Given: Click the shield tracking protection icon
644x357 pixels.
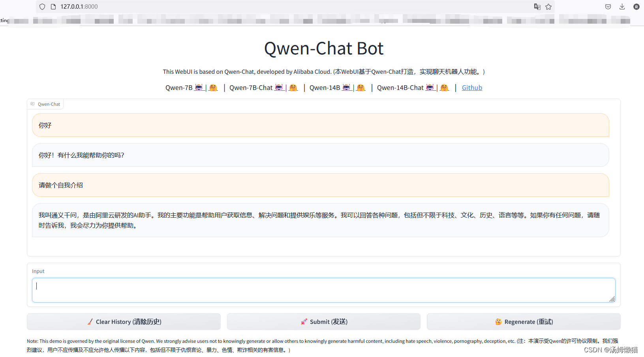Looking at the screenshot, I should (42, 7).
